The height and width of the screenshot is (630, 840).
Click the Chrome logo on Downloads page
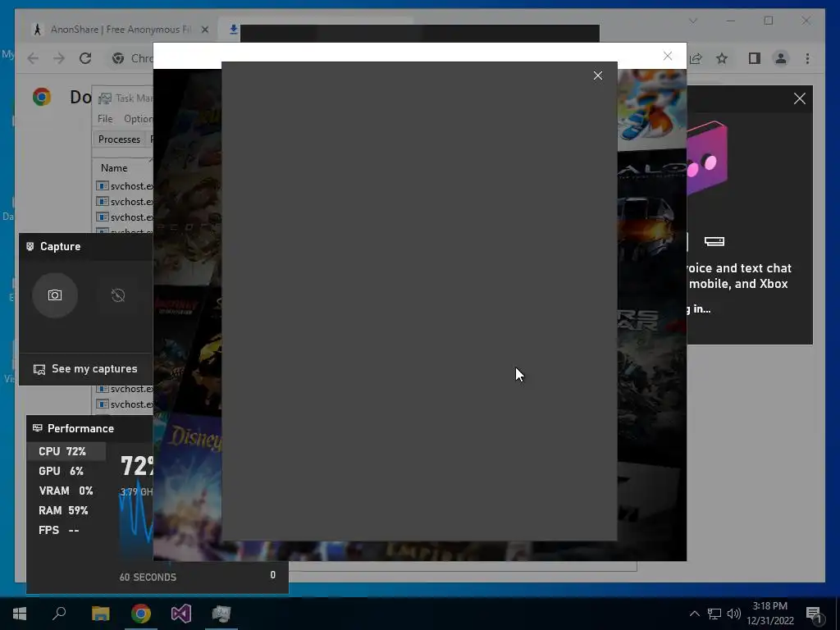(42, 97)
